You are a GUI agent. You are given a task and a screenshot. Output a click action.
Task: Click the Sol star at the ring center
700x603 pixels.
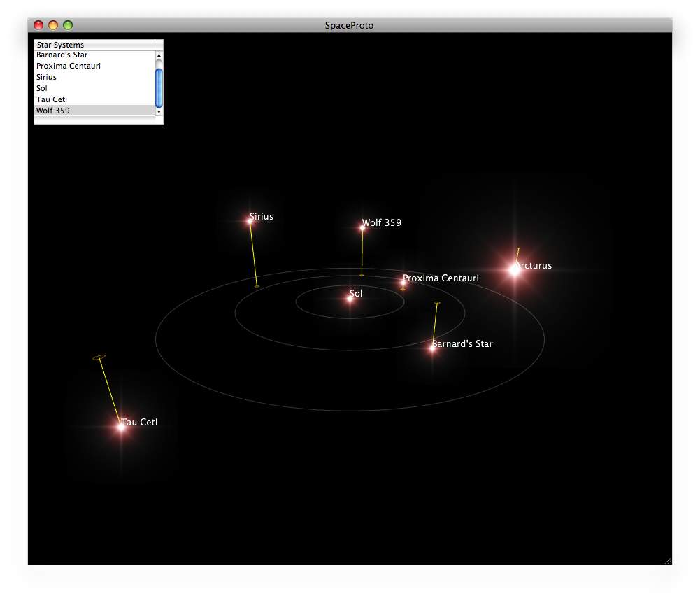(350, 299)
